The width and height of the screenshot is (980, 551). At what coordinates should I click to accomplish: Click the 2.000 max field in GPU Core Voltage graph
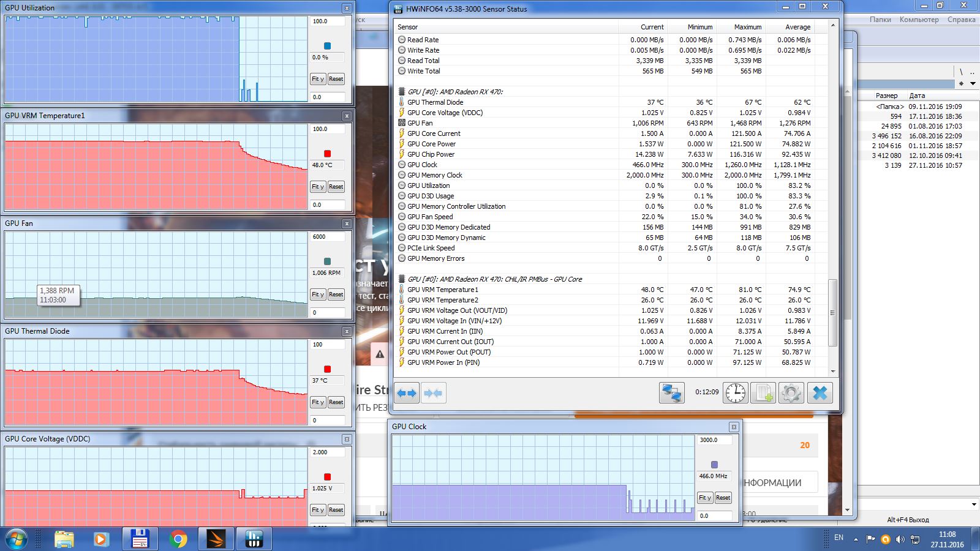point(327,452)
